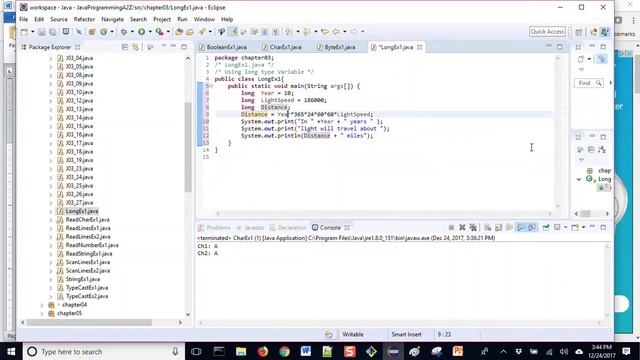This screenshot has height=360, width=640.
Task: Open the Run button dropdown arrow
Action: click(150, 32)
